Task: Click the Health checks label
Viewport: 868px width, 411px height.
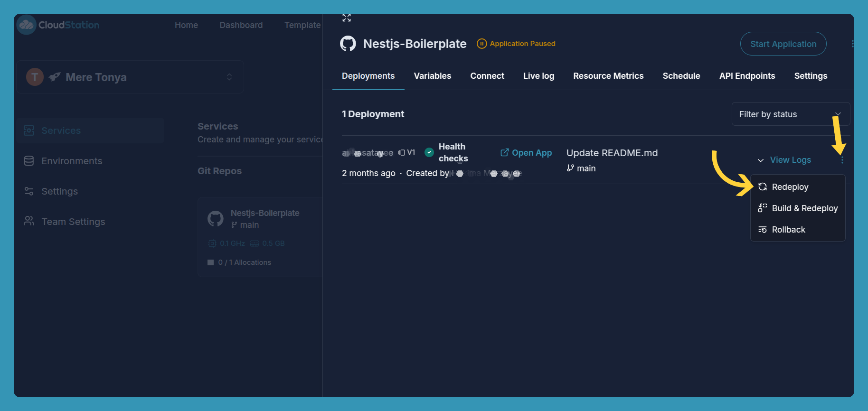Action: [453, 152]
